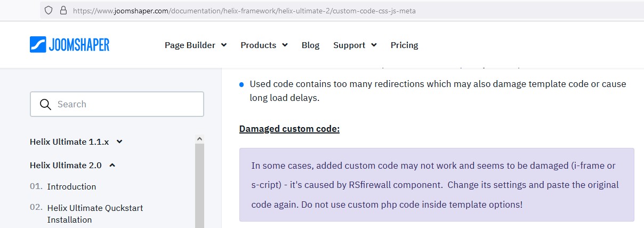Click the magnifier icon in the search box
Screen dimensions: 644x228
pos(46,104)
